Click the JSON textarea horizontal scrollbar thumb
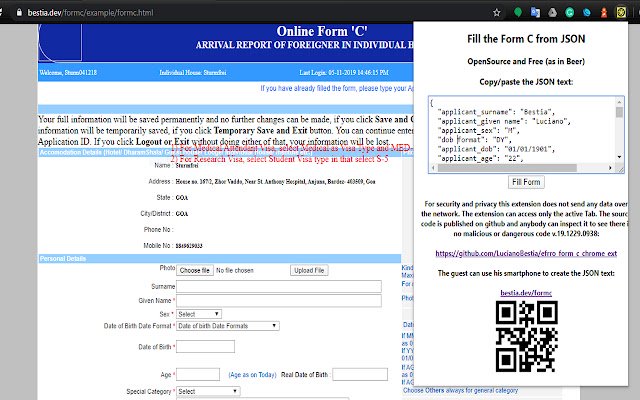 [x=507, y=168]
